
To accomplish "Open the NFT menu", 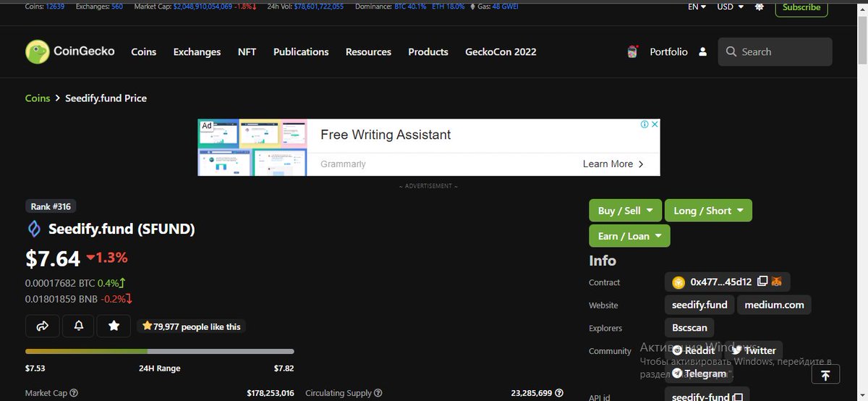I will pyautogui.click(x=247, y=52).
